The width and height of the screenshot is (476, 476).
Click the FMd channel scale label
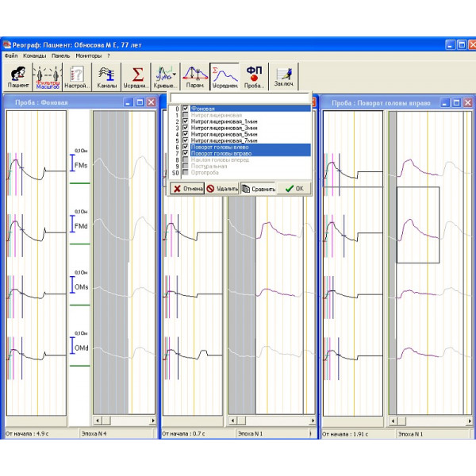point(81,226)
